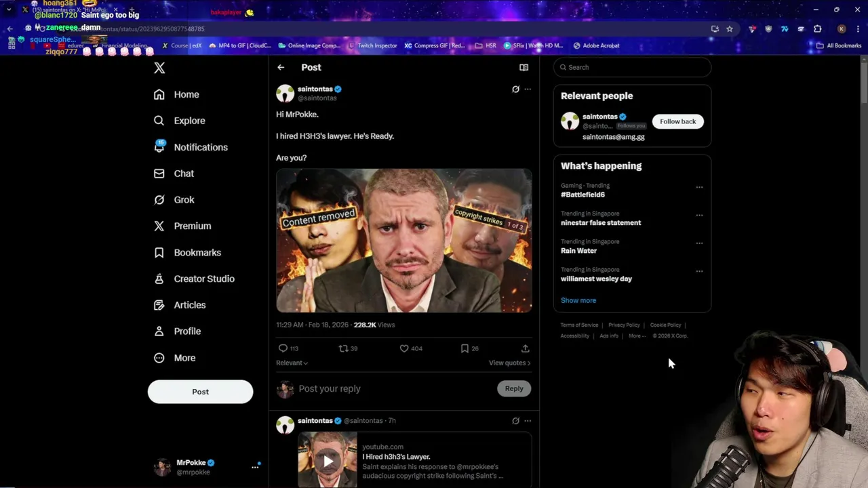868x488 pixels.
Task: Click the Search box on X
Action: pos(632,67)
